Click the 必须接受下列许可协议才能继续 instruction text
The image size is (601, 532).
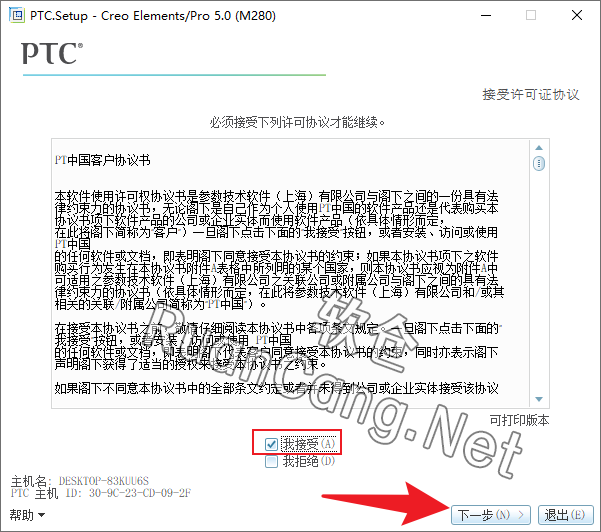click(x=298, y=122)
